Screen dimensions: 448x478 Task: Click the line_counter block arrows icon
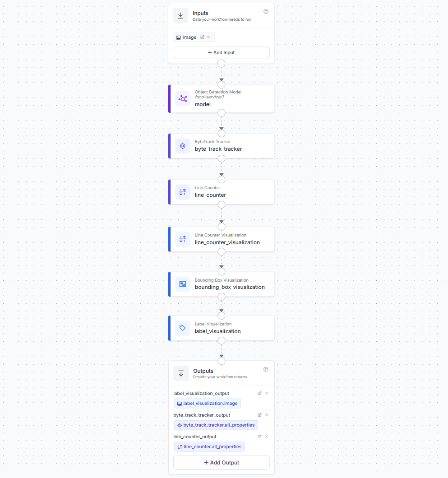coord(183,192)
